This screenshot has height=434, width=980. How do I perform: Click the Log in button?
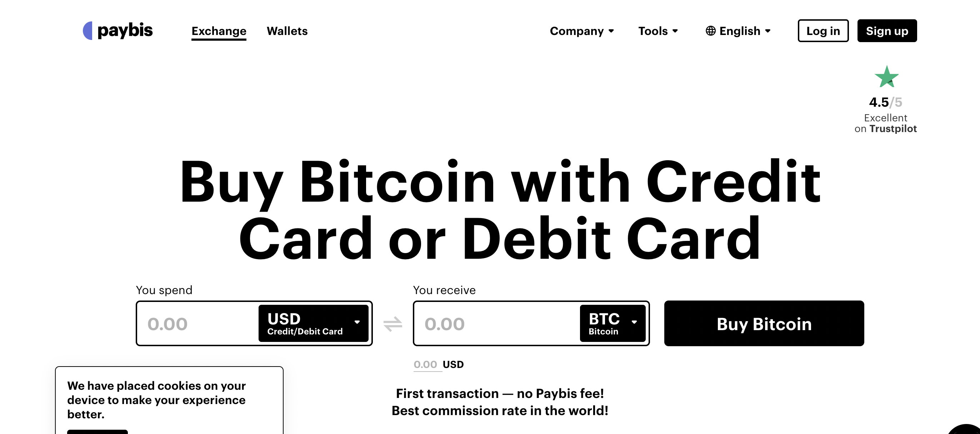[822, 31]
